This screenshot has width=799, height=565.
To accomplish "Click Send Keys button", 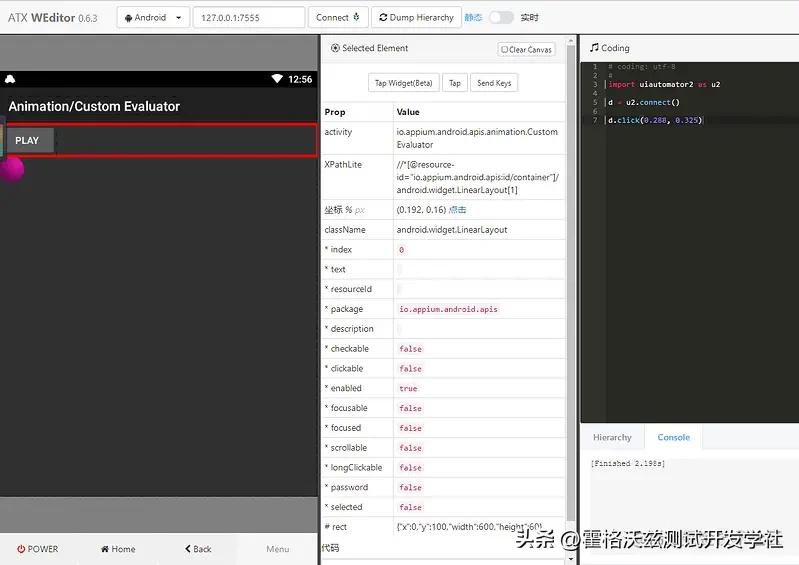I will (494, 83).
